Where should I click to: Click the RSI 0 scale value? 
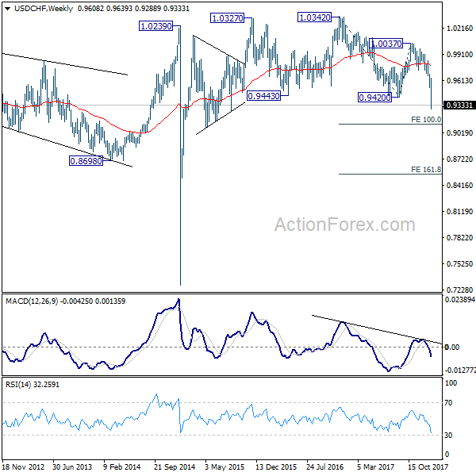(x=446, y=455)
